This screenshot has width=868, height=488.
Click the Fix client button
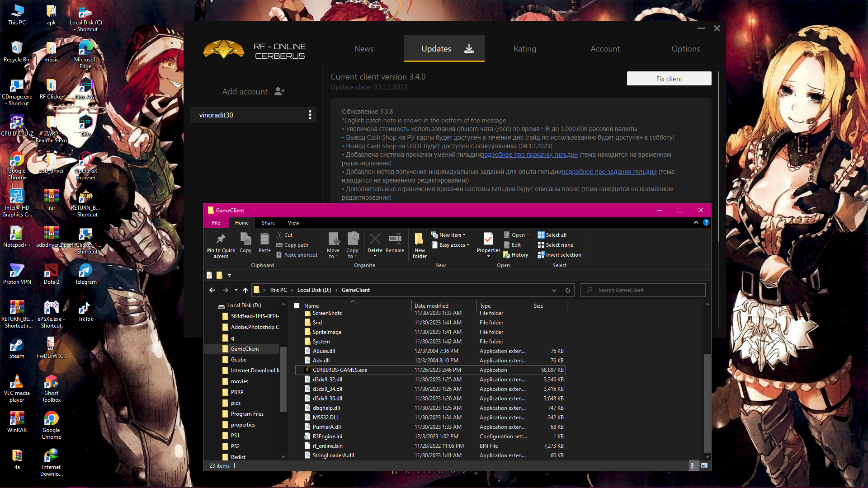click(x=669, y=79)
